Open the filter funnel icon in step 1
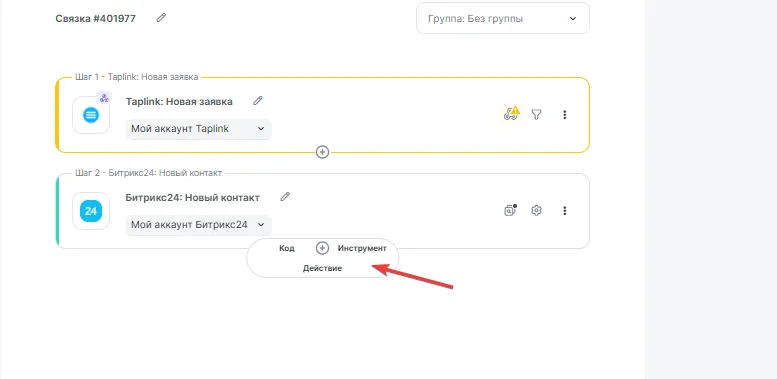Viewport: 777px width, 379px height. (536, 114)
